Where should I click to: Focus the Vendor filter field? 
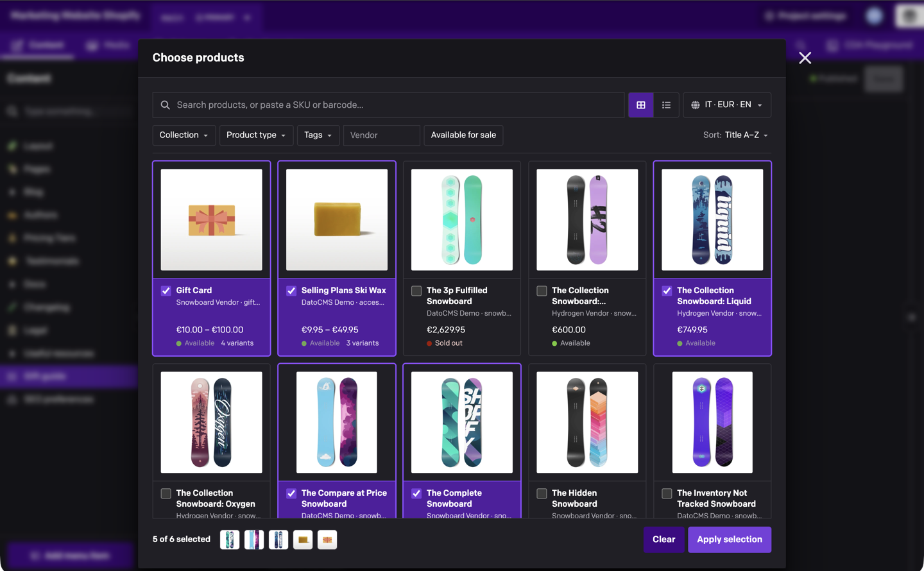tap(382, 135)
